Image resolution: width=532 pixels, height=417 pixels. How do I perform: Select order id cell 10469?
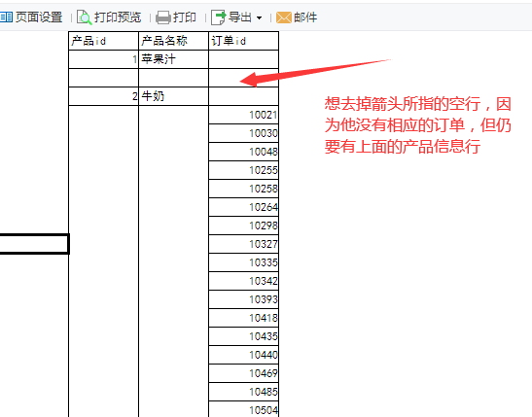pos(243,373)
